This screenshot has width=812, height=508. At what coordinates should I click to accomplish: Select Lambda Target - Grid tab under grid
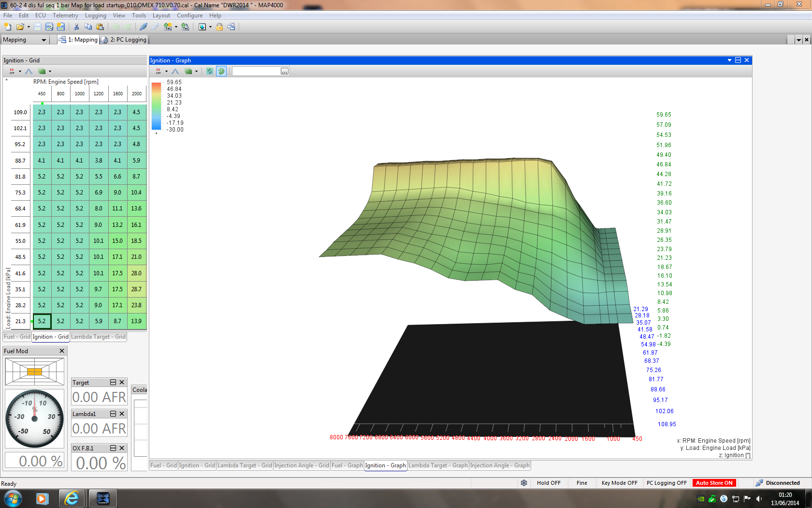click(99, 337)
